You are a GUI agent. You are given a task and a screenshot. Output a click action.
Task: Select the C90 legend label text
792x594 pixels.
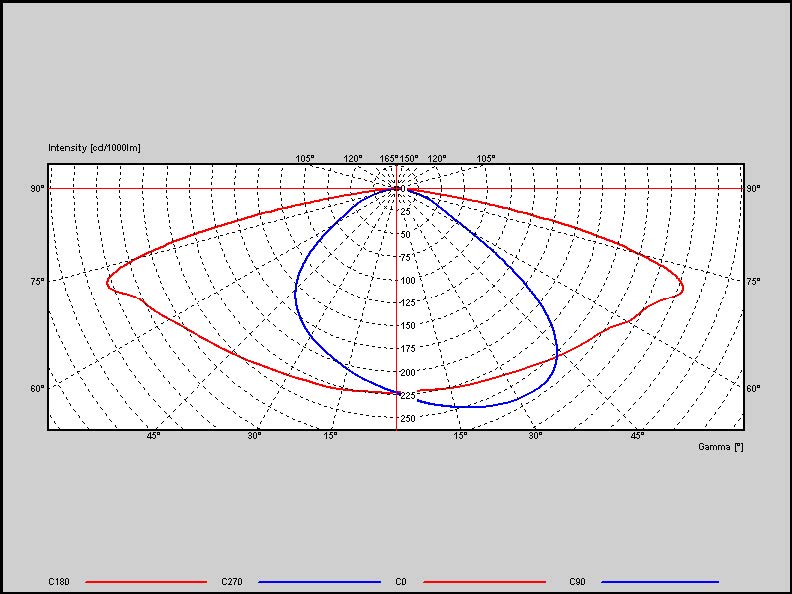click(x=577, y=581)
